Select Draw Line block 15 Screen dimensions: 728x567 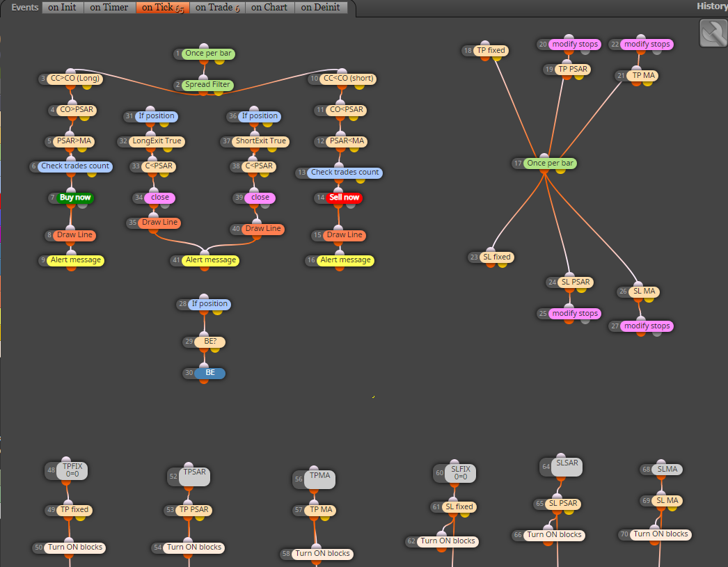click(x=345, y=235)
